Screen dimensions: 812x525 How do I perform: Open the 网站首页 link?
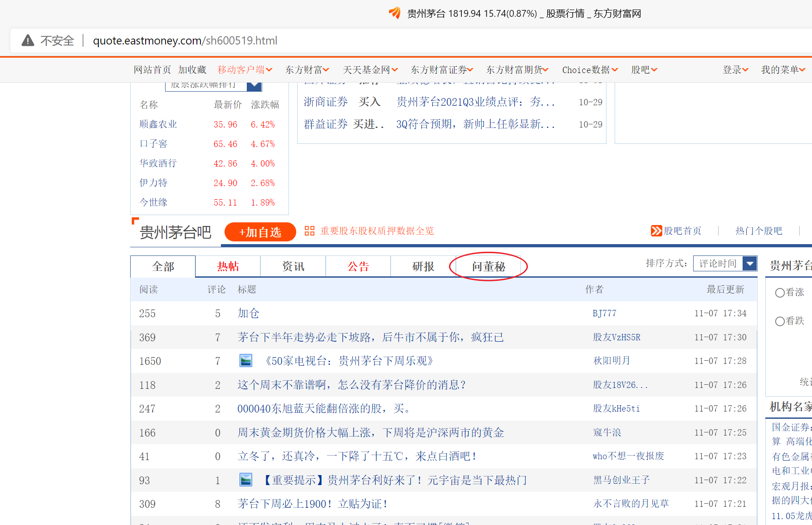(152, 70)
